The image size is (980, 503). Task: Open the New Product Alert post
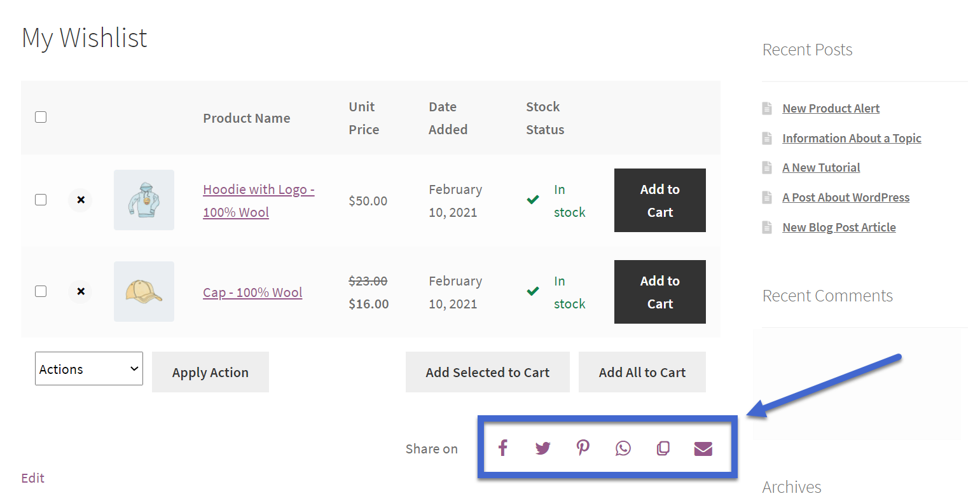(x=831, y=108)
